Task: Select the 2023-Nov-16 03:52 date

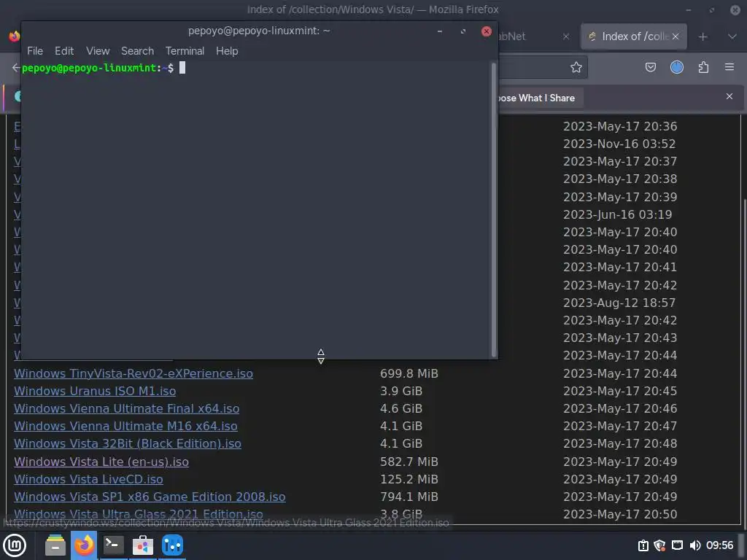Action: click(x=619, y=144)
